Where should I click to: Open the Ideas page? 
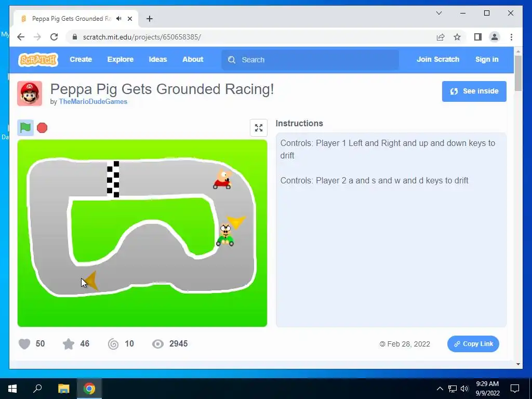[158, 59]
